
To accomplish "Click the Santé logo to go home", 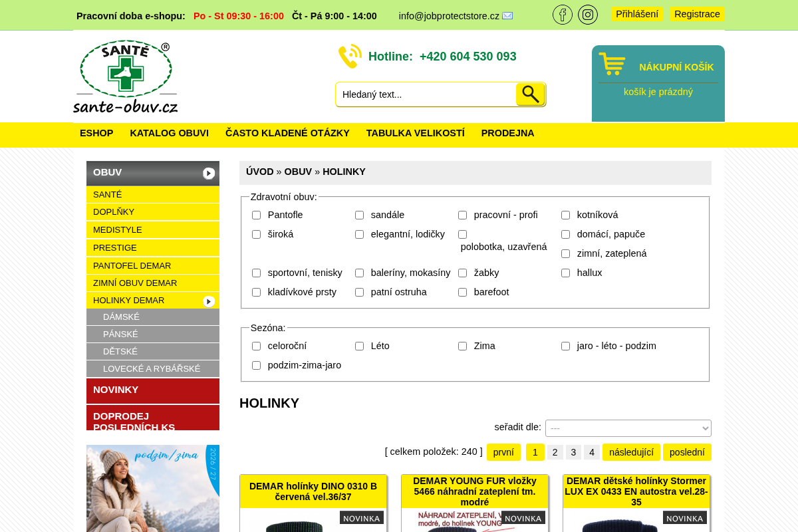I will coord(126,77).
